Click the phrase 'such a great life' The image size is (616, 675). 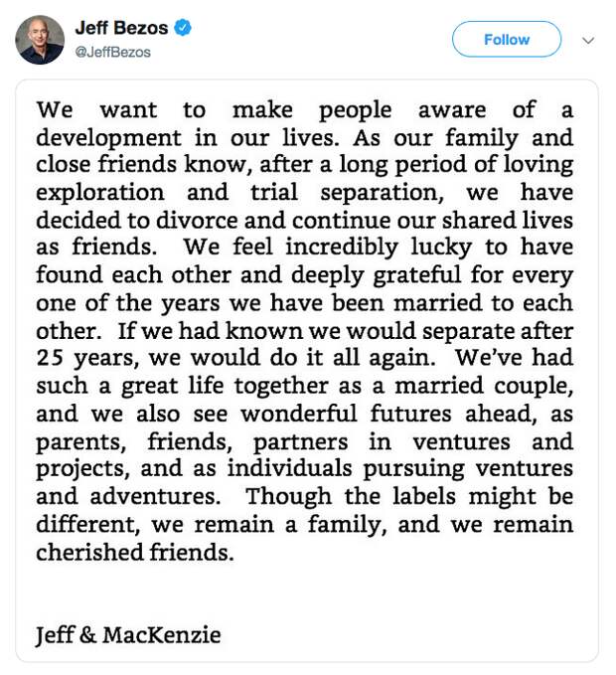[130, 386]
